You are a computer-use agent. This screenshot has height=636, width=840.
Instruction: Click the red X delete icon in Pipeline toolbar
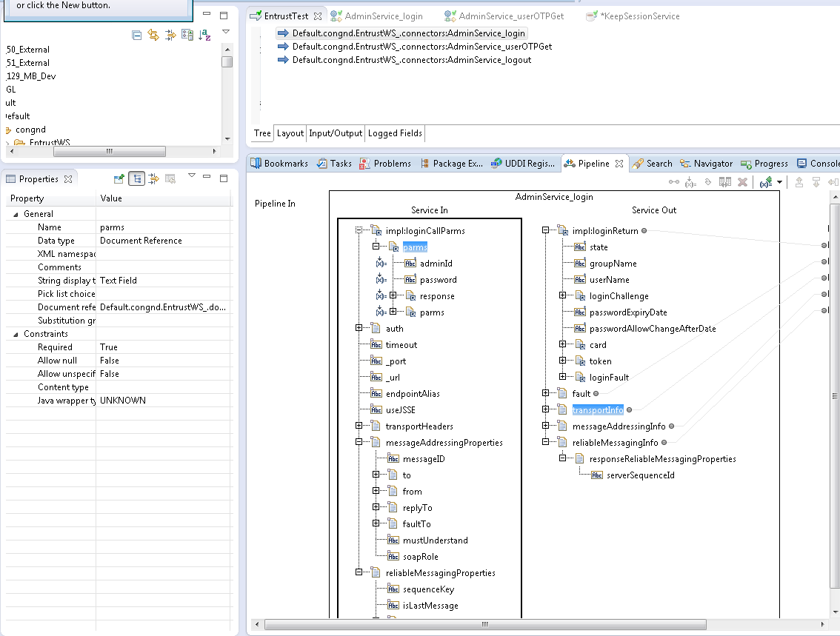(x=742, y=182)
